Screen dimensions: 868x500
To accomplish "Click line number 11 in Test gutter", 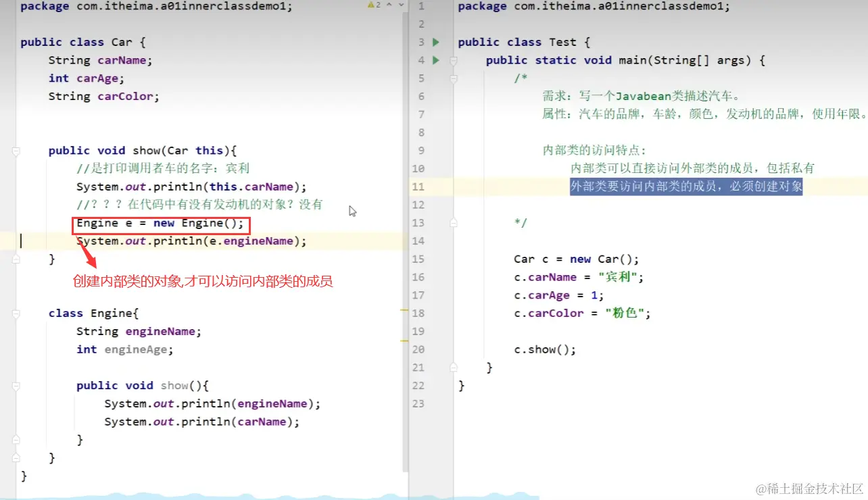I will point(418,186).
